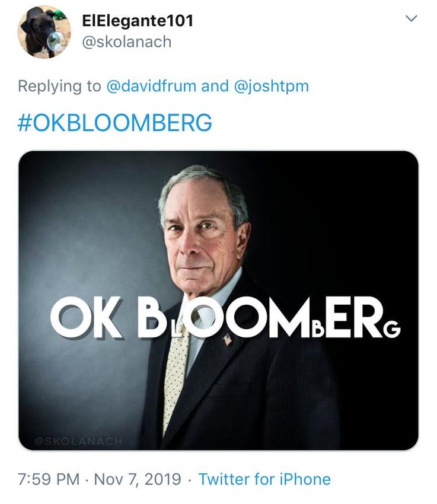Screen dimensions: 437x504
Task: Click the 7:59 PM timestamp
Action: (x=51, y=479)
